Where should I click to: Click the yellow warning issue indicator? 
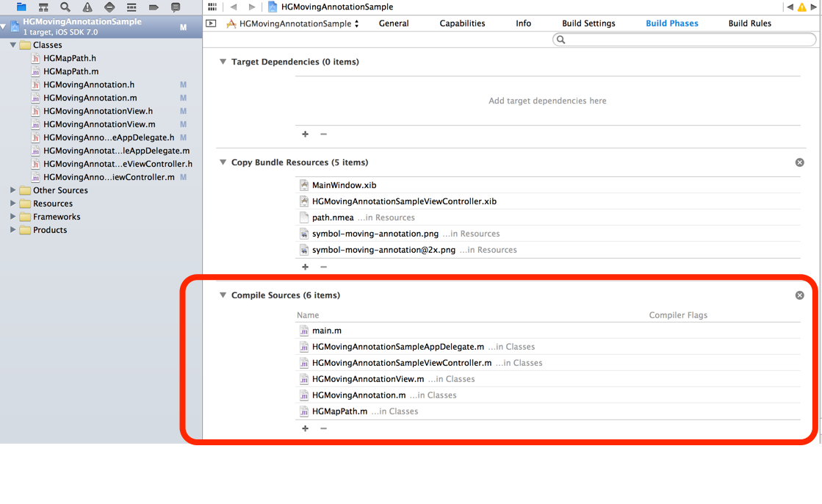[801, 7]
